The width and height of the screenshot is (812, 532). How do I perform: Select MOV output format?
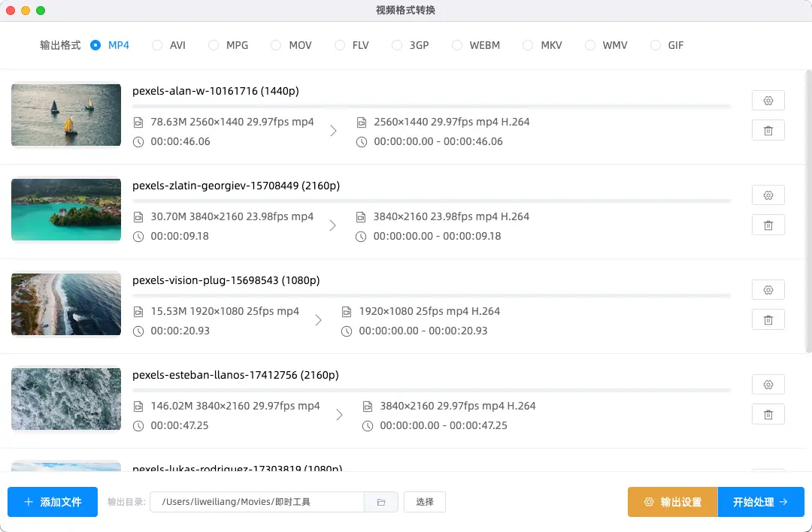(x=291, y=45)
